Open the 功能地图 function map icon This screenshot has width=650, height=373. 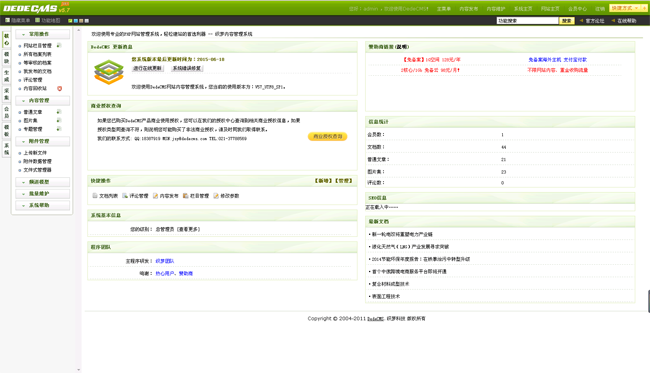pos(38,20)
